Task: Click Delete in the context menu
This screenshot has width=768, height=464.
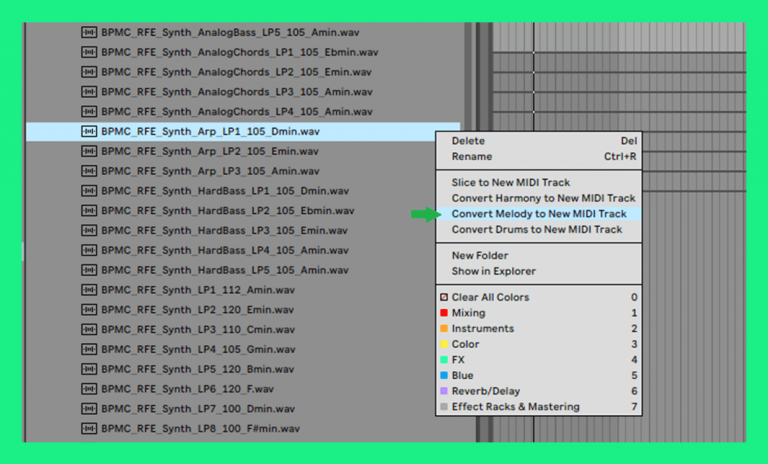Action: point(468,141)
